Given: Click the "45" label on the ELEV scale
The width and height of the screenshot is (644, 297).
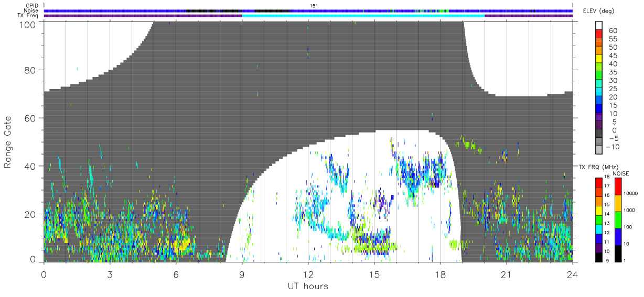Looking at the screenshot, I should [613, 56].
